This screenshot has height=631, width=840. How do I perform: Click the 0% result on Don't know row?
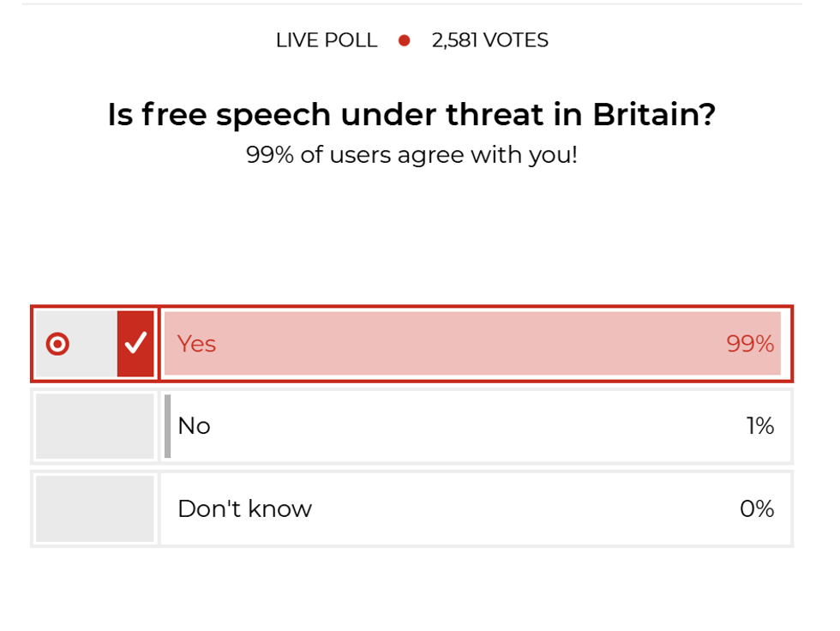(757, 508)
